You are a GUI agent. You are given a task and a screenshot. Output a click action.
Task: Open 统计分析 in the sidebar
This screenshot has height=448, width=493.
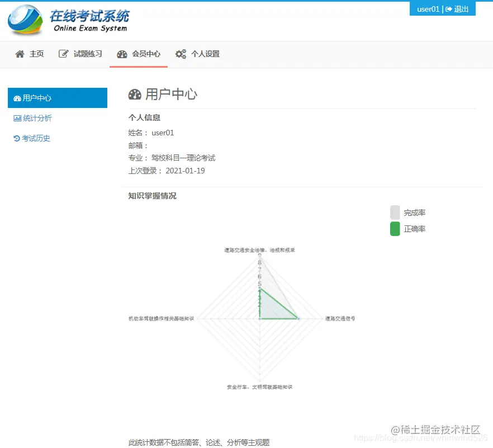tap(58, 118)
